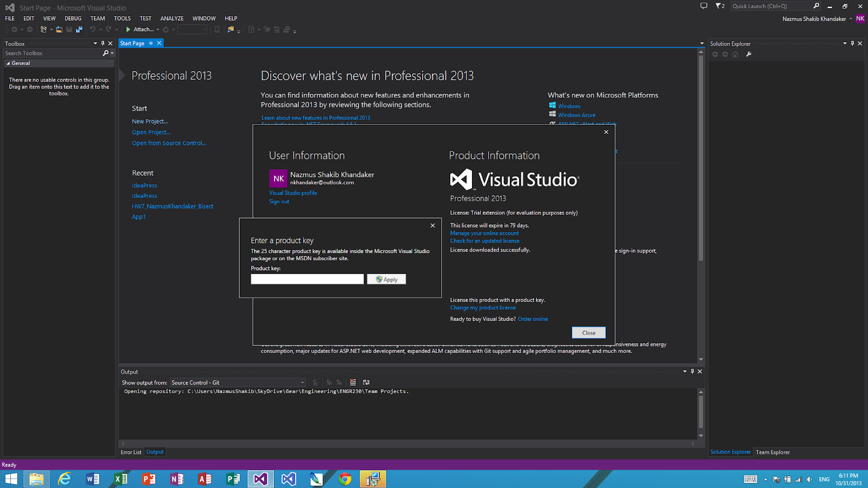868x488 pixels.
Task: Pin the Toolbox panel using its pin icon
Action: (x=103, y=43)
